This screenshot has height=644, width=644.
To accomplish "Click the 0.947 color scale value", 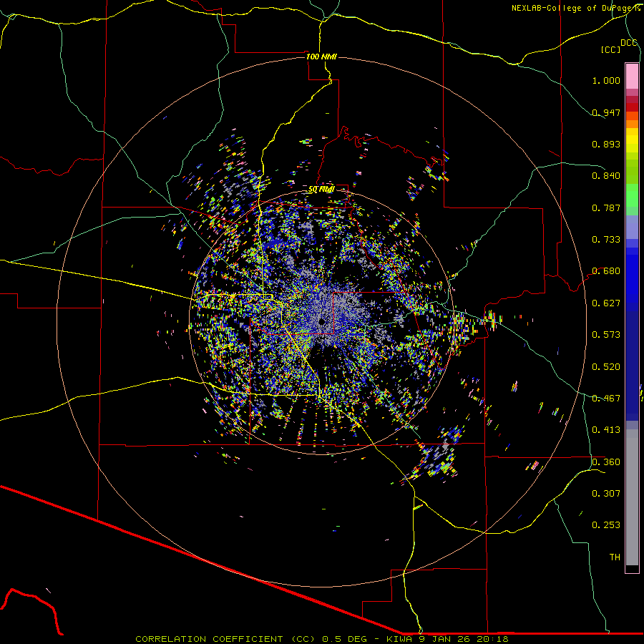I will coord(606,112).
